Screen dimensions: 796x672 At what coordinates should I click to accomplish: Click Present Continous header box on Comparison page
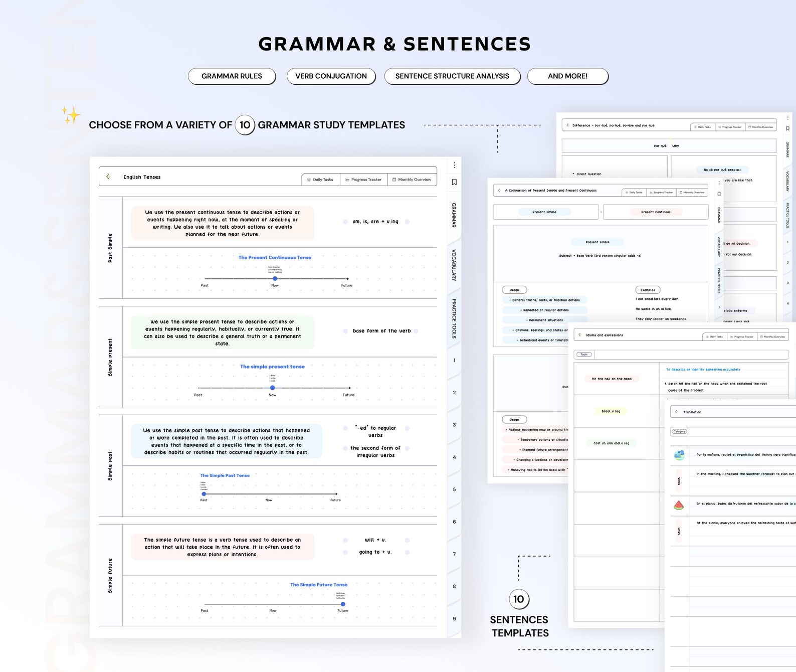pos(656,212)
